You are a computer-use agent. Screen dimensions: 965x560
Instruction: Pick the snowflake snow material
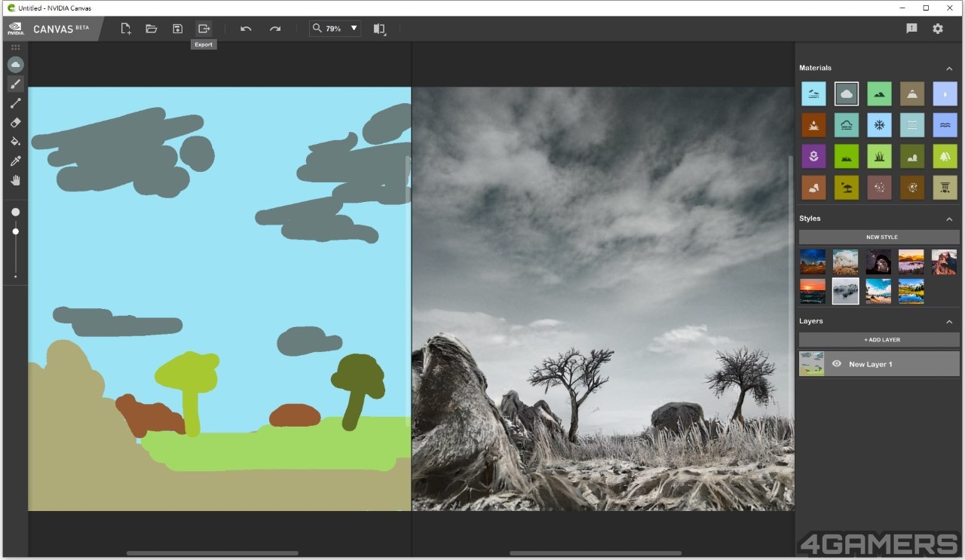click(x=879, y=125)
